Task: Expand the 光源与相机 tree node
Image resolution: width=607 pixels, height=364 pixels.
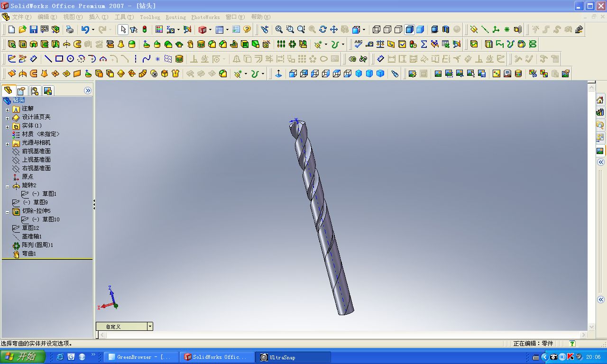Action: 7,144
